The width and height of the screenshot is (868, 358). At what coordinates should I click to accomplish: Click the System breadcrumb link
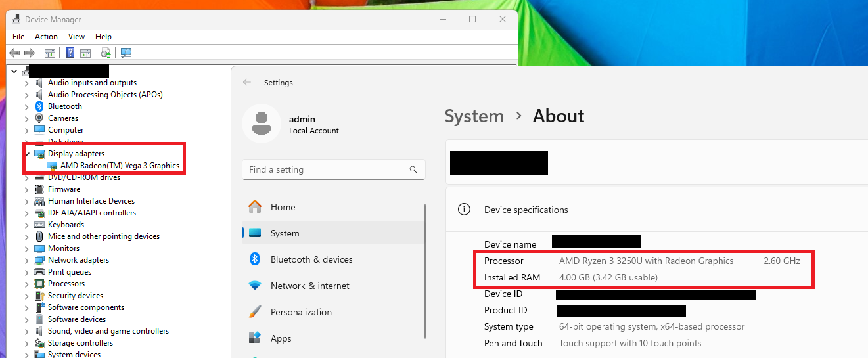pos(474,116)
